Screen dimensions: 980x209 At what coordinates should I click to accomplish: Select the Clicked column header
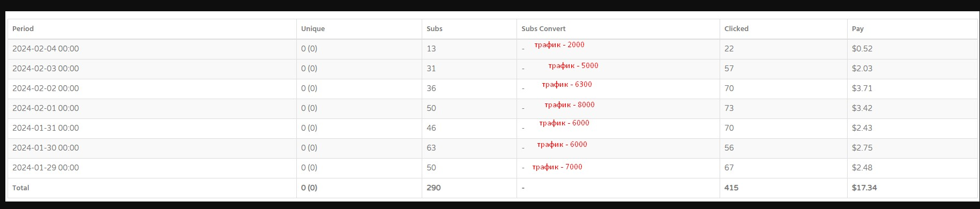pyautogui.click(x=736, y=29)
